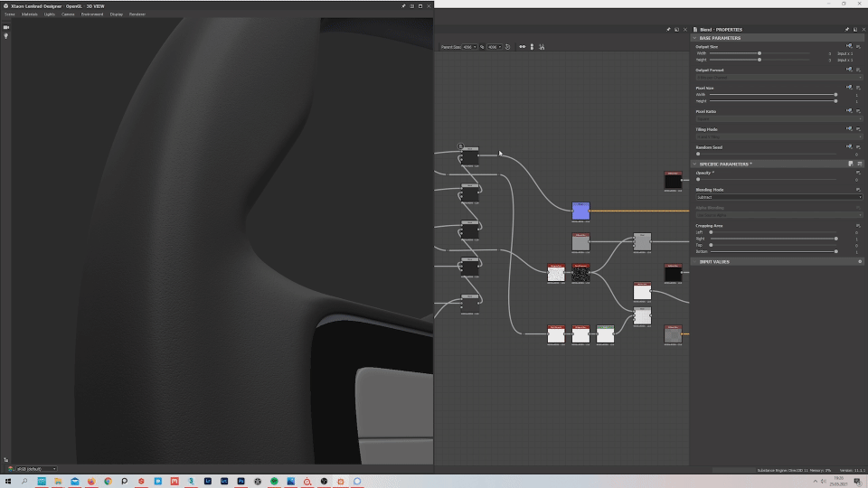Click Tiling Mode inheritance icon
Viewport: 868px width, 488px height.
point(849,129)
